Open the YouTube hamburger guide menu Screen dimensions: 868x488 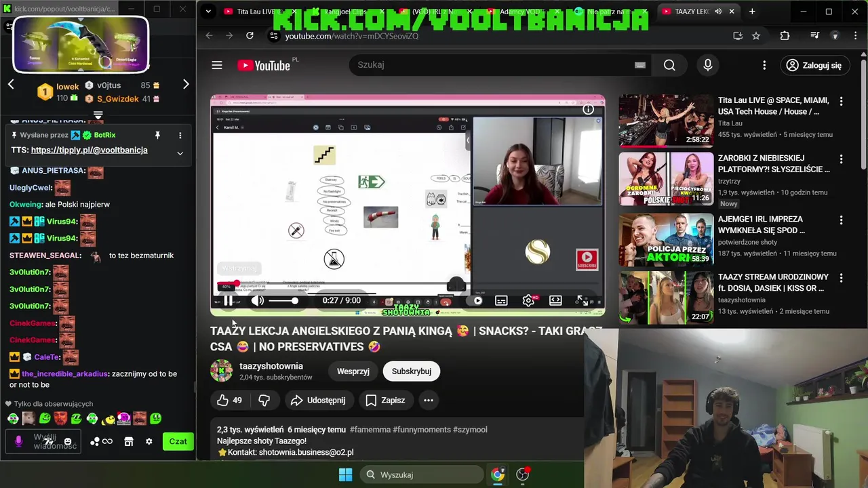point(217,65)
